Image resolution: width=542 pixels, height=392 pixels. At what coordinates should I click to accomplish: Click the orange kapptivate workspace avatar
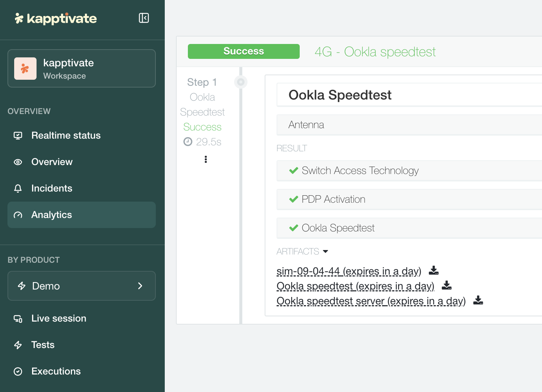pyautogui.click(x=25, y=69)
